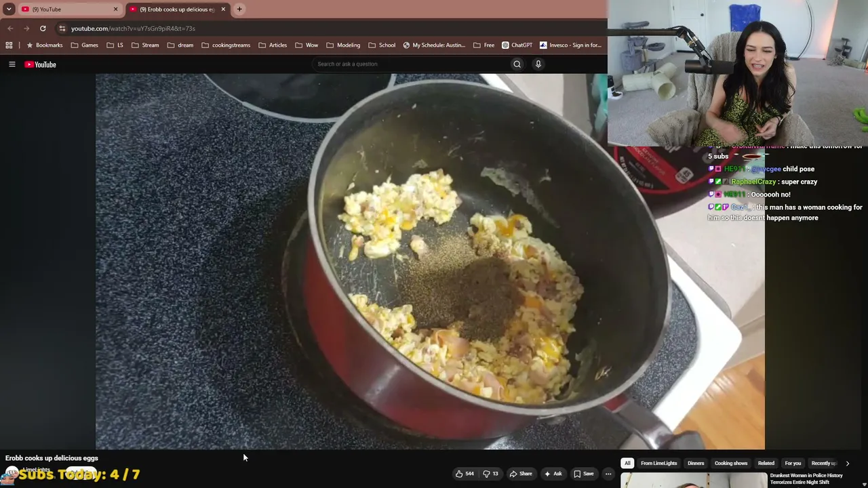Select the 'Related' filter chip
The width and height of the screenshot is (868, 488).
click(766, 464)
